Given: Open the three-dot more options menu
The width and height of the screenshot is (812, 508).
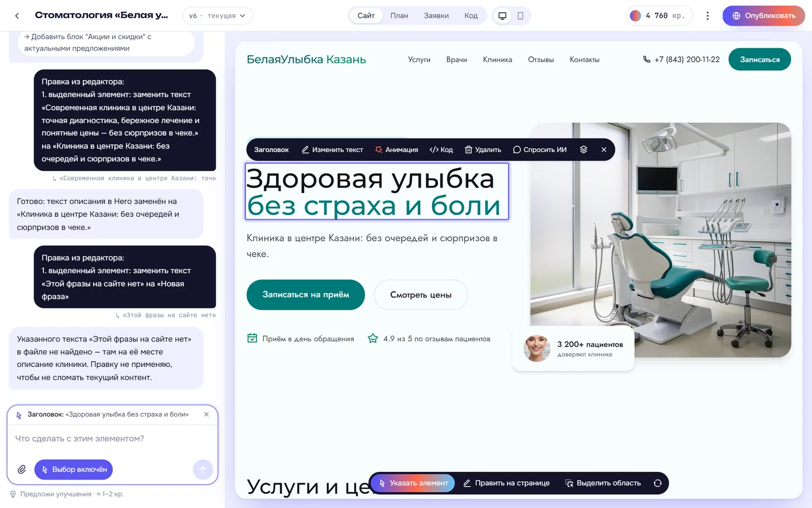Looking at the screenshot, I should coord(707,16).
